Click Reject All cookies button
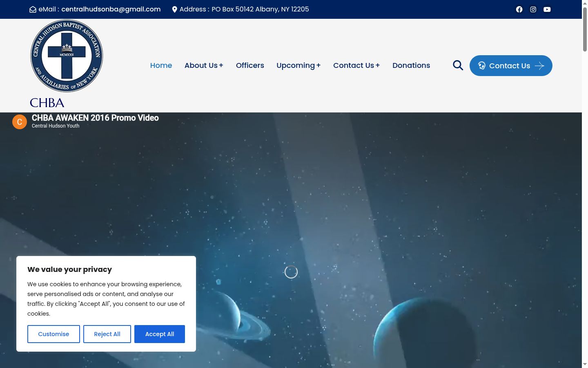Image resolution: width=588 pixels, height=368 pixels. coord(107,334)
